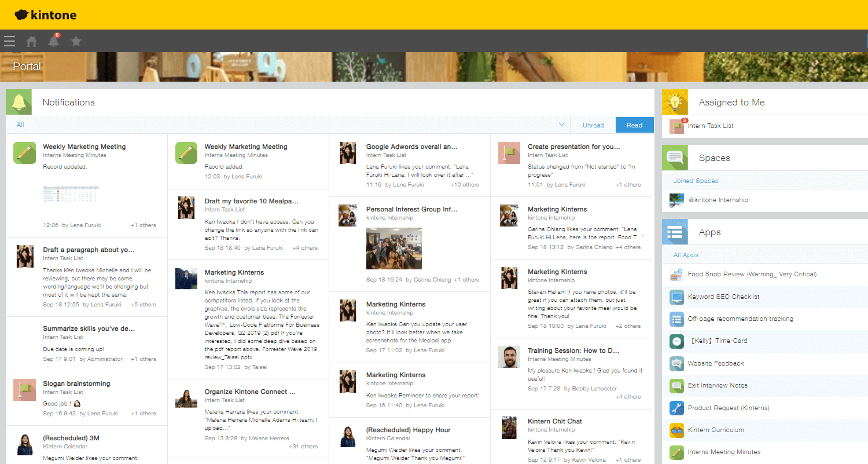
Task: Click Bobby Lancaster's avatar in Training Session
Action: [x=509, y=356]
